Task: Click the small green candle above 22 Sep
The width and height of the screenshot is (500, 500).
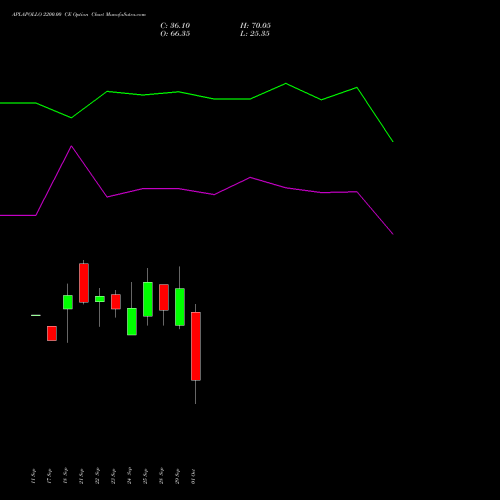Action: tap(100, 299)
